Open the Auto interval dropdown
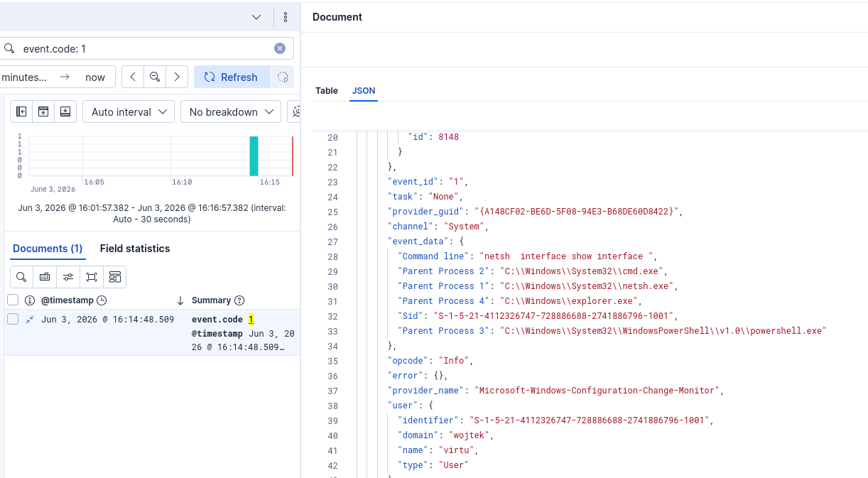The image size is (868, 478). point(129,112)
